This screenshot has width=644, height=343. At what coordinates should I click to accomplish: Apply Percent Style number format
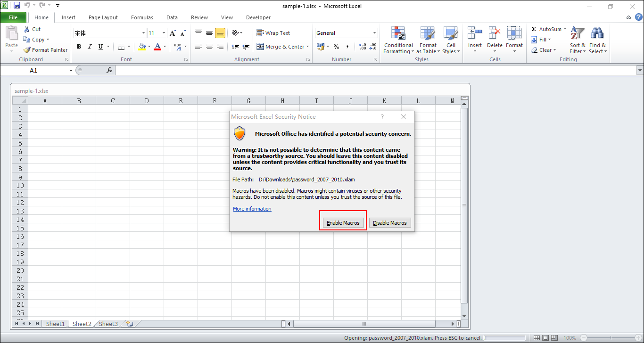point(336,47)
